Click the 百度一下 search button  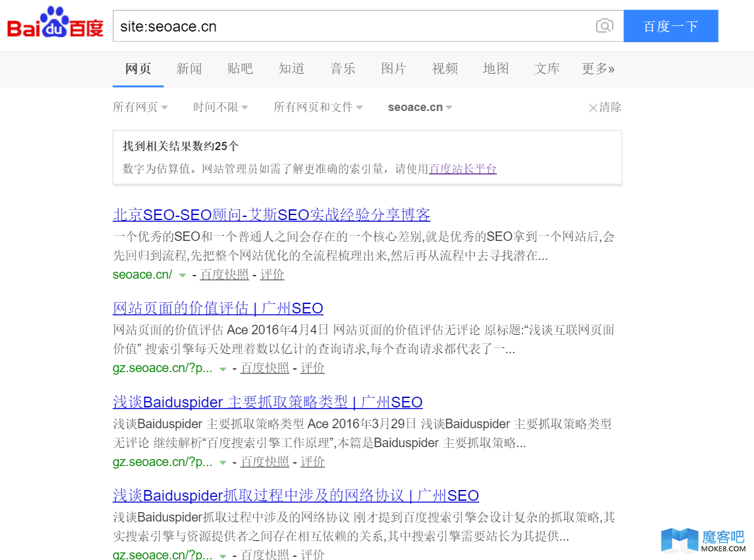pos(671,26)
